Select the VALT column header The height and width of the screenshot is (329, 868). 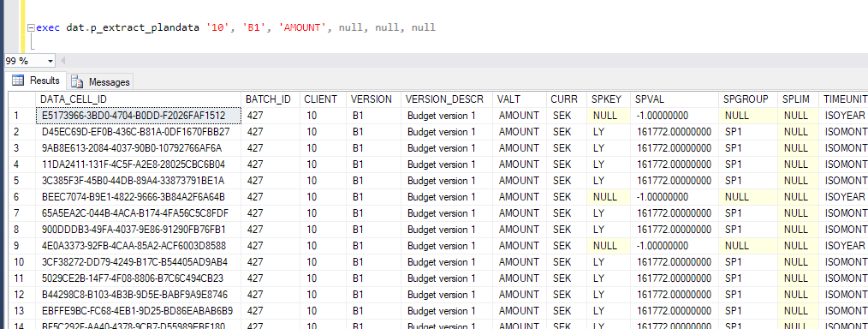[520, 99]
